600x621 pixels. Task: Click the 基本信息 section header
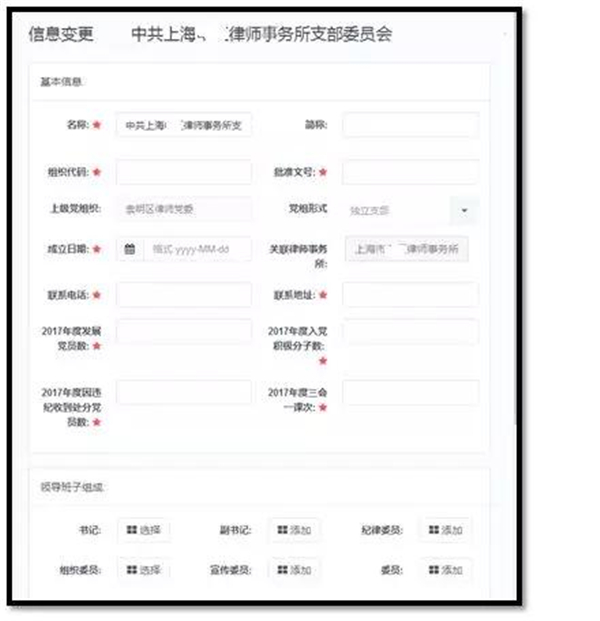coord(61,82)
